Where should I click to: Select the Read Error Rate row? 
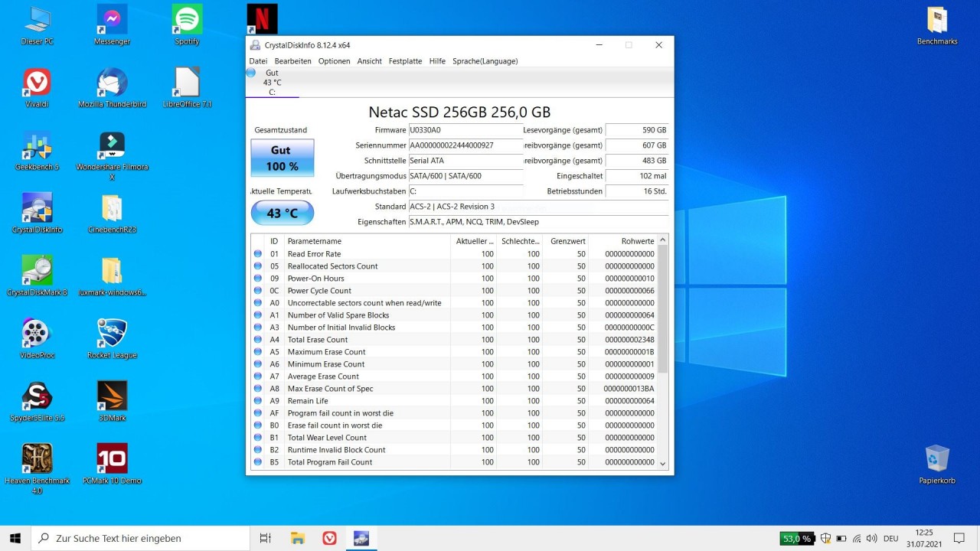pyautogui.click(x=454, y=254)
